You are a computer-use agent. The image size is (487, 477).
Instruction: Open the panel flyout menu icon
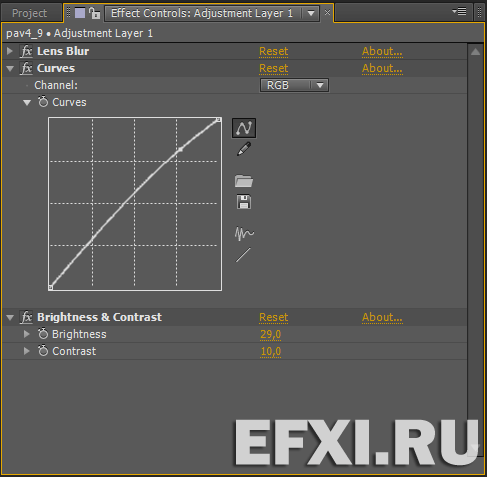pos(459,12)
